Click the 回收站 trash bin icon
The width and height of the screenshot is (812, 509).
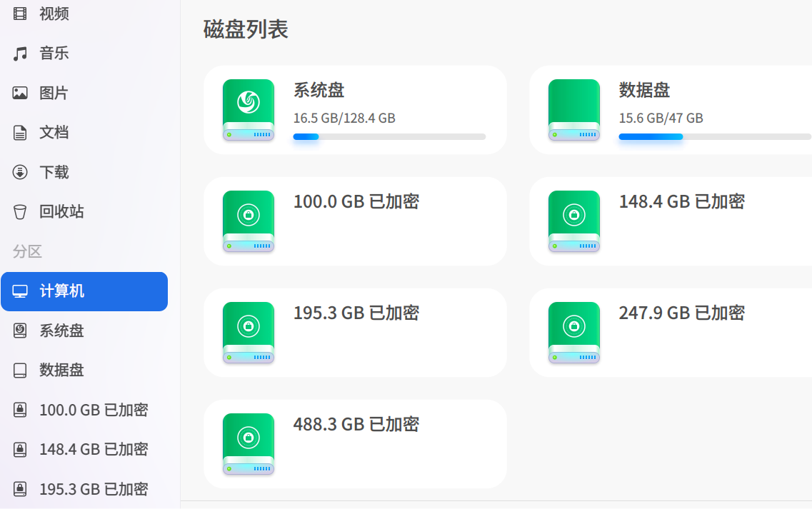click(x=20, y=212)
